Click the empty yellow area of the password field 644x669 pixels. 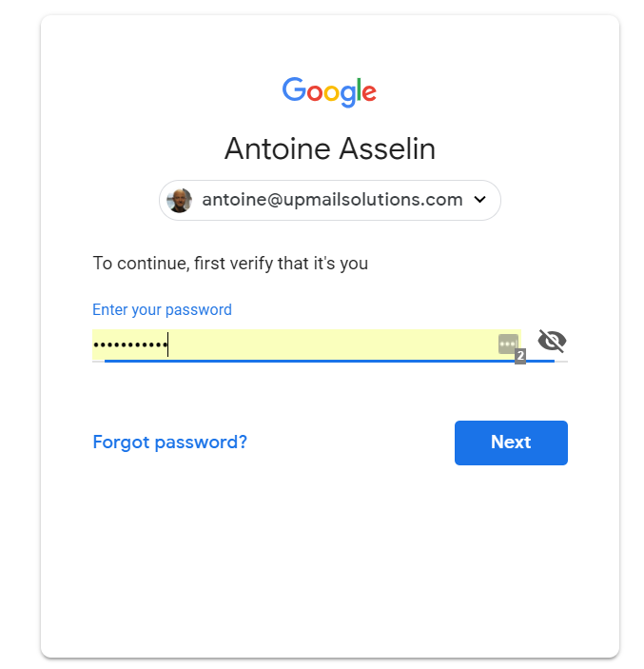coord(333,344)
